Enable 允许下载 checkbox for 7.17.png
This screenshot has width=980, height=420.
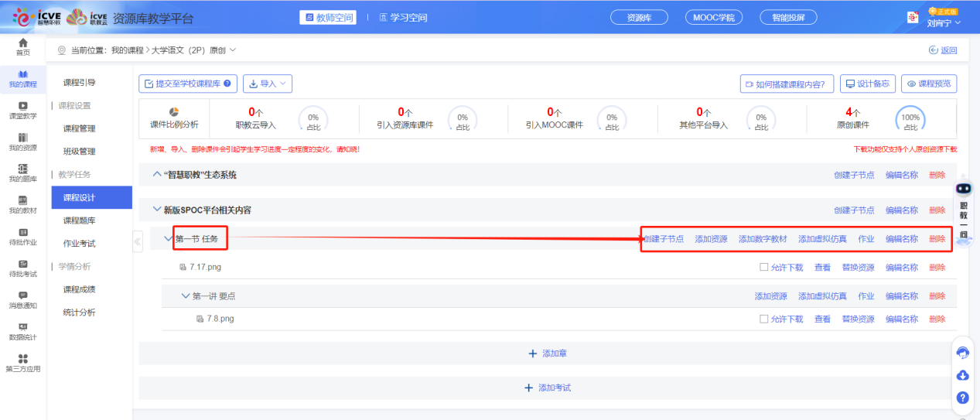pos(764,268)
